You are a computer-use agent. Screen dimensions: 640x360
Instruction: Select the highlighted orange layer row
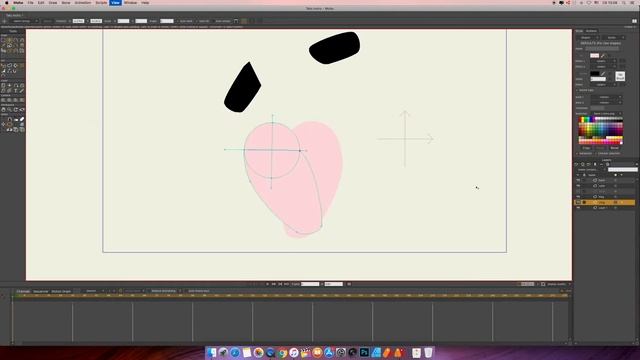pyautogui.click(x=604, y=202)
